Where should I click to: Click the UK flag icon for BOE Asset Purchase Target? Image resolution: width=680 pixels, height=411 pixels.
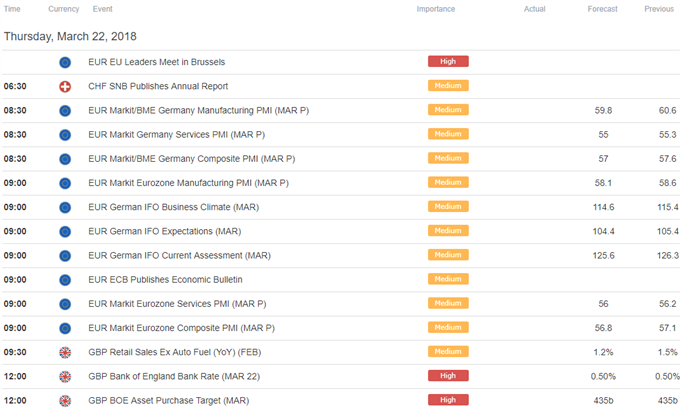point(65,401)
